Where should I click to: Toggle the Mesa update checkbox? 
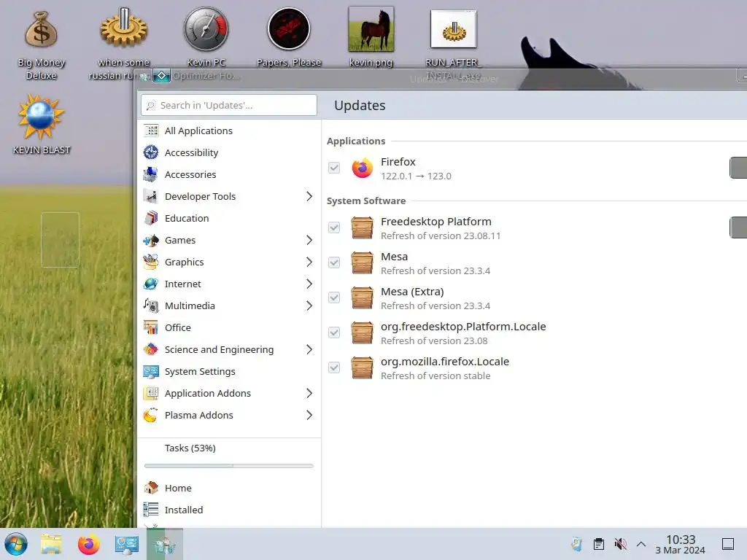[x=334, y=262]
